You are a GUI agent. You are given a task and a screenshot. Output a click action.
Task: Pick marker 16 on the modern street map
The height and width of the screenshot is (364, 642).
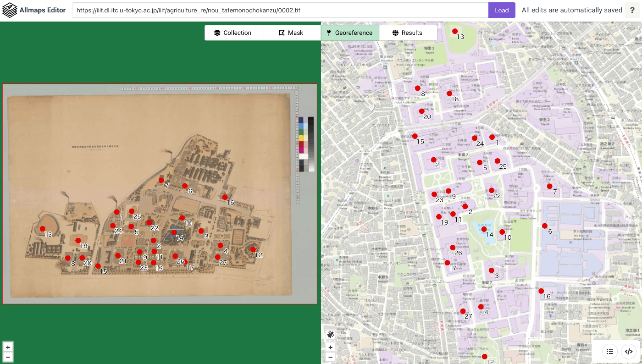(541, 291)
